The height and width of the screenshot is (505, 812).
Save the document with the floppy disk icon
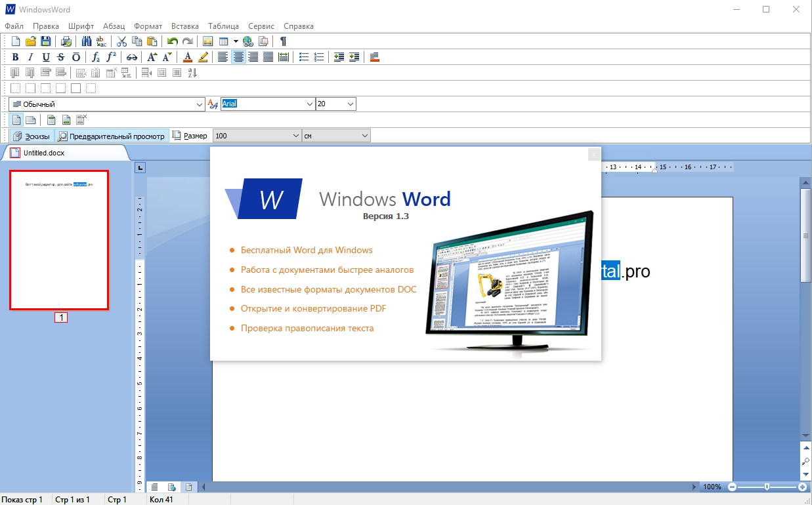tap(46, 41)
